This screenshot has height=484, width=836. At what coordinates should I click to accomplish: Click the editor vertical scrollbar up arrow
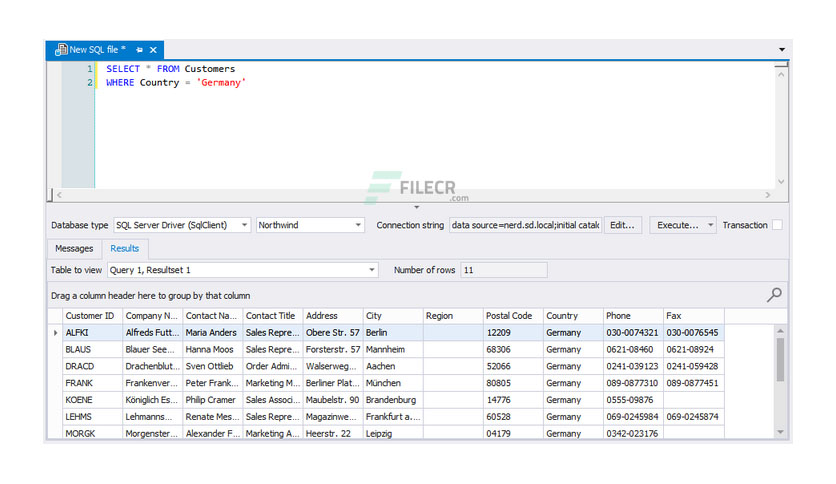[x=781, y=75]
